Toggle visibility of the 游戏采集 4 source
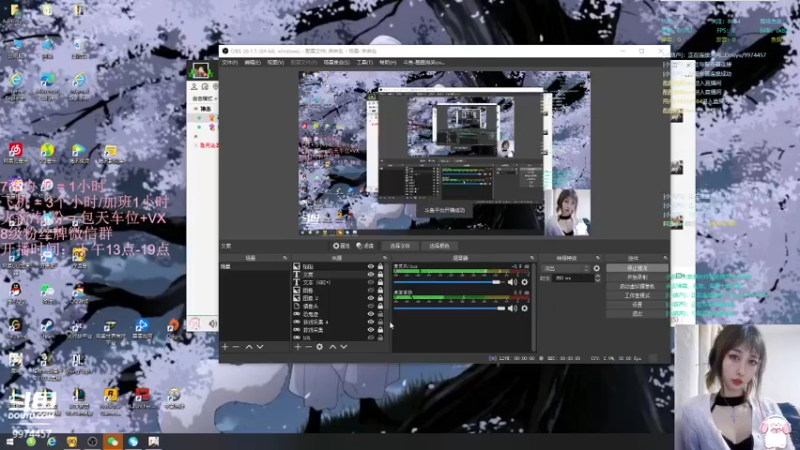Image resolution: width=800 pixels, height=450 pixels. click(371, 322)
